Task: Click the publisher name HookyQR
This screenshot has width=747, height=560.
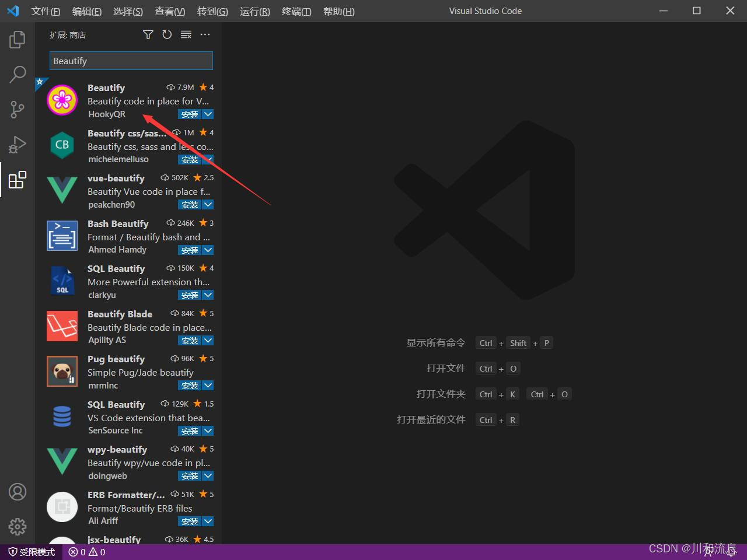Action: click(x=107, y=114)
